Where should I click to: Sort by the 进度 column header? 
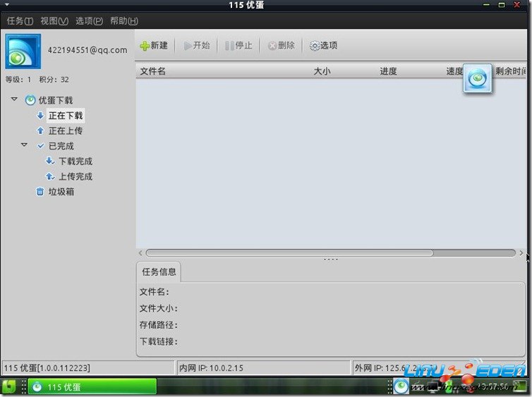tap(388, 71)
